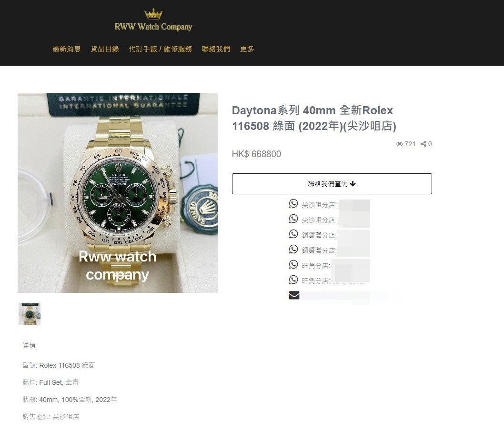Viewport: 504px width, 431px height.
Task: Go to 最新消息 in navigation
Action: pyautogui.click(x=67, y=49)
